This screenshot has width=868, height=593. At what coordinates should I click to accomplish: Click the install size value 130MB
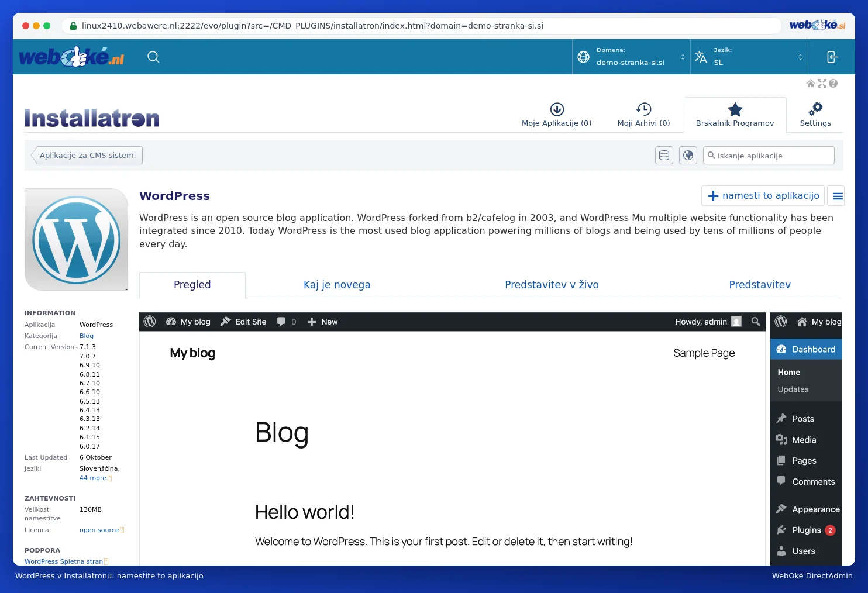click(x=91, y=509)
